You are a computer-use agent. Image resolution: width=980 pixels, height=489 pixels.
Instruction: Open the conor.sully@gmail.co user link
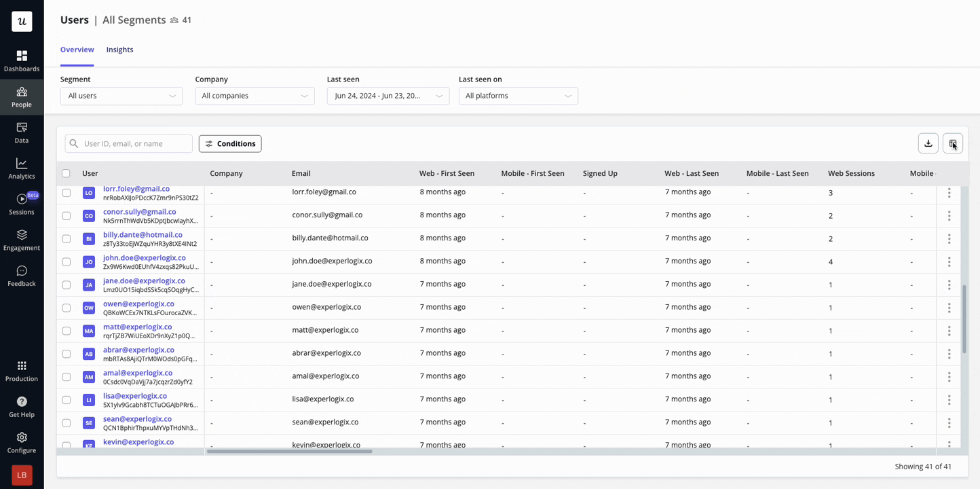(x=139, y=212)
